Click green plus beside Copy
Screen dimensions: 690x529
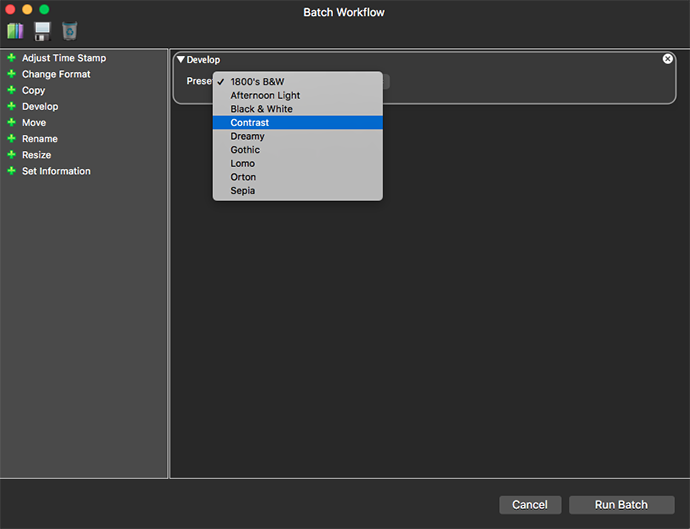[11, 90]
